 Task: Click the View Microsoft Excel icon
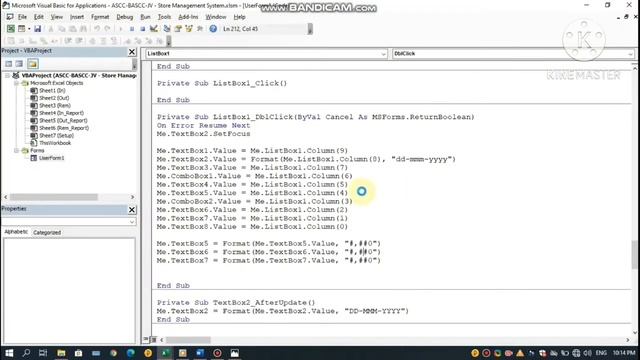point(11,29)
